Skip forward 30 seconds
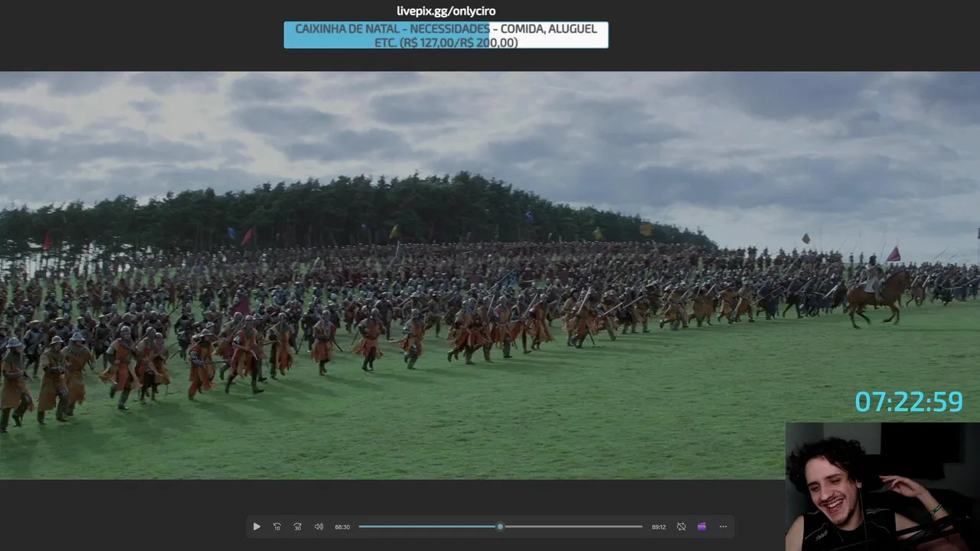This screenshot has height=551, width=980. 298,527
